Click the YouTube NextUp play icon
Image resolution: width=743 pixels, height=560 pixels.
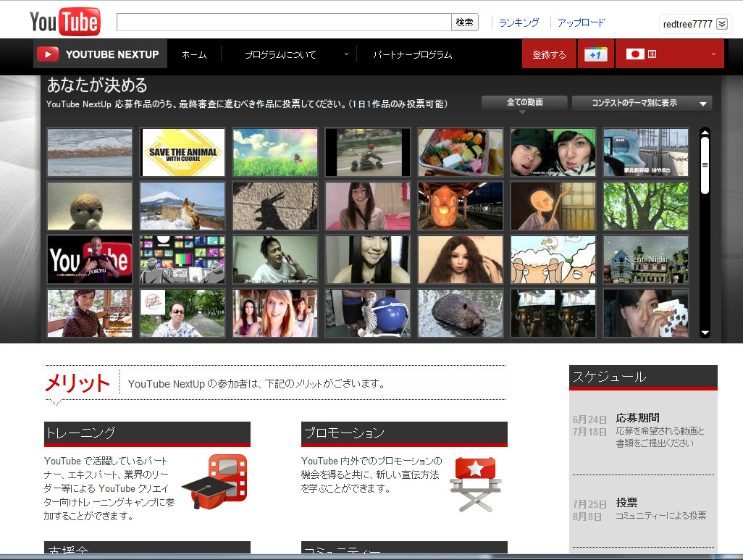[x=48, y=54]
